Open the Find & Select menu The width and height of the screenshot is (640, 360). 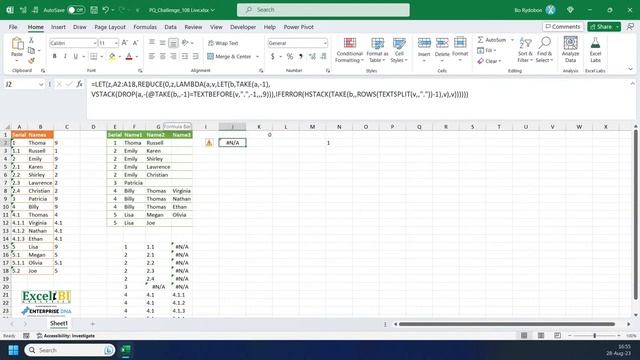click(544, 50)
